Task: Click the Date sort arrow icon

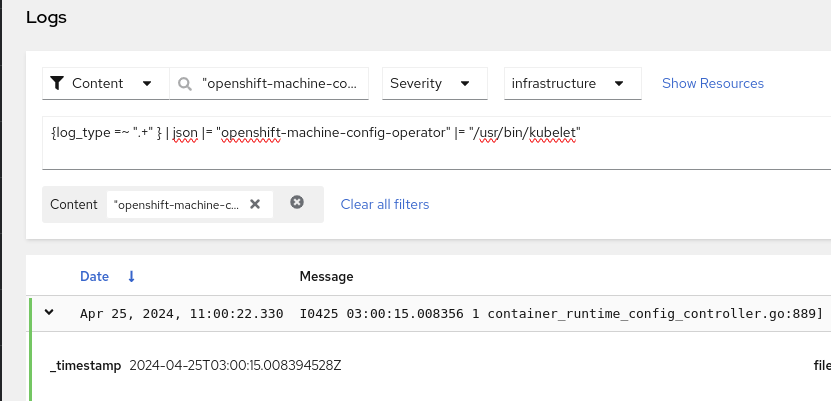Action: point(131,276)
